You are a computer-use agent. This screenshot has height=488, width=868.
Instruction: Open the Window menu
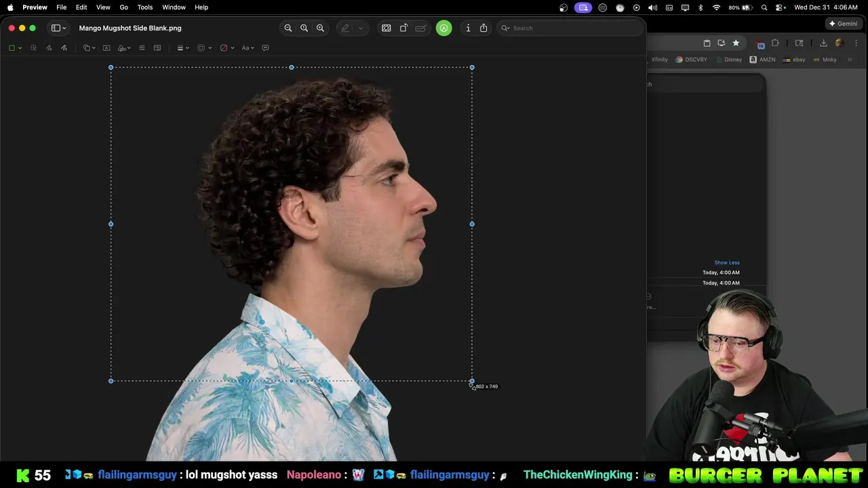tap(174, 7)
